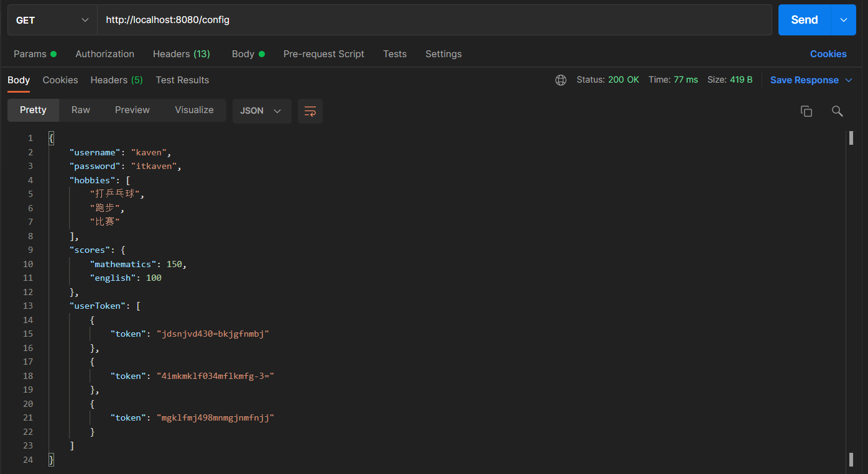Image resolution: width=868 pixels, height=474 pixels.
Task: Disable the word wrap icon in response viewer
Action: [310, 111]
